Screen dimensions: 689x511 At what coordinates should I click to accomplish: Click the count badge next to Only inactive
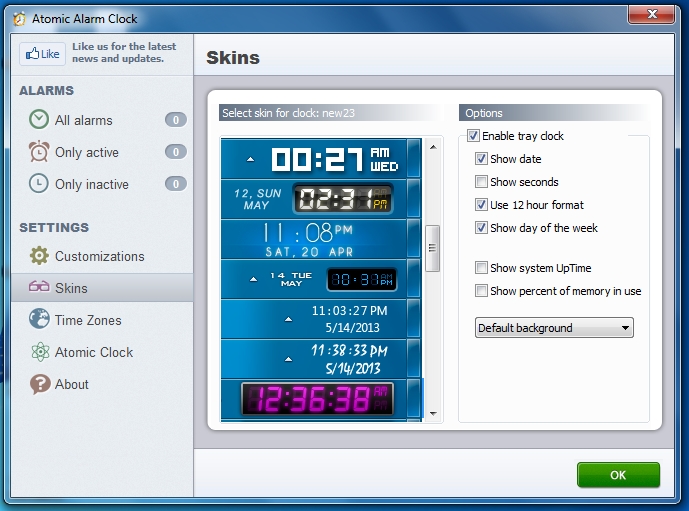point(176,184)
